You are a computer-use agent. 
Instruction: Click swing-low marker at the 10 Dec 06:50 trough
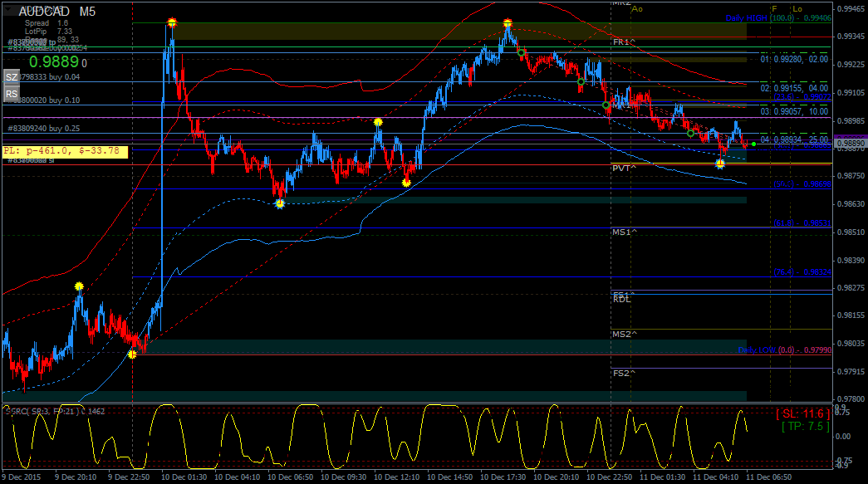click(280, 204)
